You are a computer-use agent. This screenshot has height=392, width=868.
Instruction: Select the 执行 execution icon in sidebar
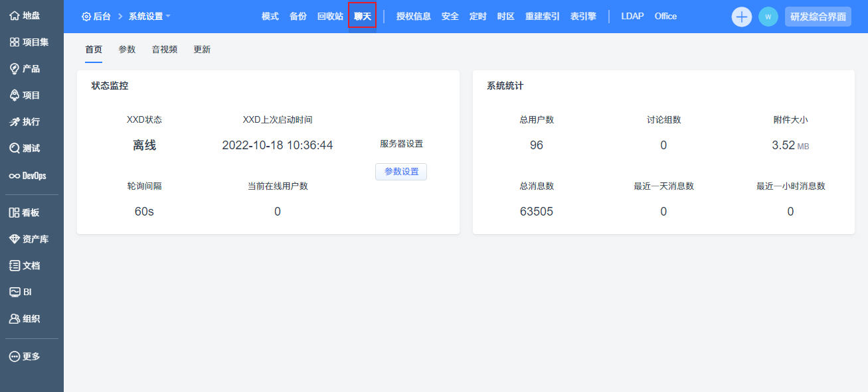15,121
